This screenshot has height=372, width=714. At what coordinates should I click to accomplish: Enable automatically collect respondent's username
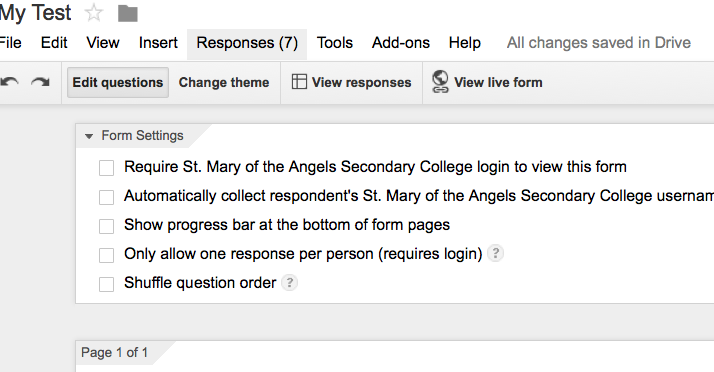(107, 197)
